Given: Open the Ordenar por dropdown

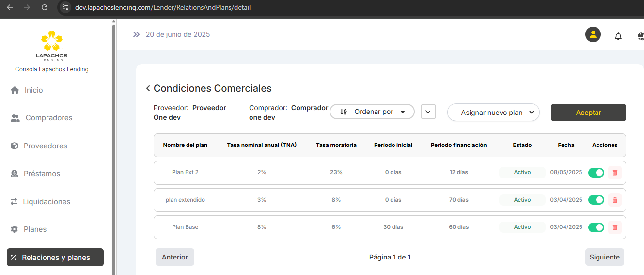Looking at the screenshot, I should (x=372, y=112).
